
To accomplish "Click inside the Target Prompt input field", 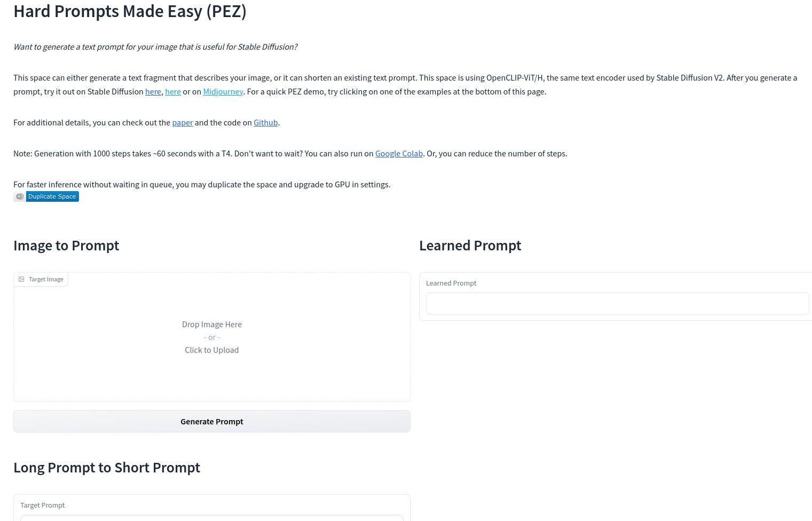I will (x=212, y=519).
